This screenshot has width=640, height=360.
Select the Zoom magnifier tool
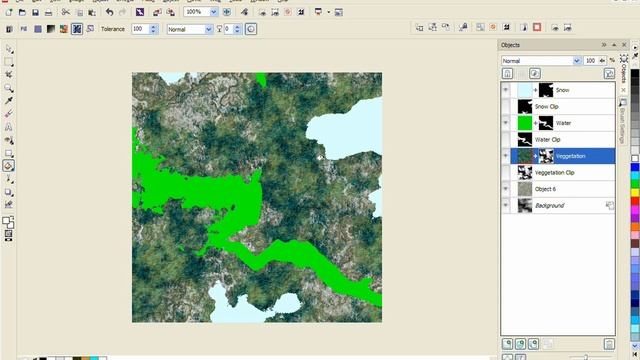9,88
